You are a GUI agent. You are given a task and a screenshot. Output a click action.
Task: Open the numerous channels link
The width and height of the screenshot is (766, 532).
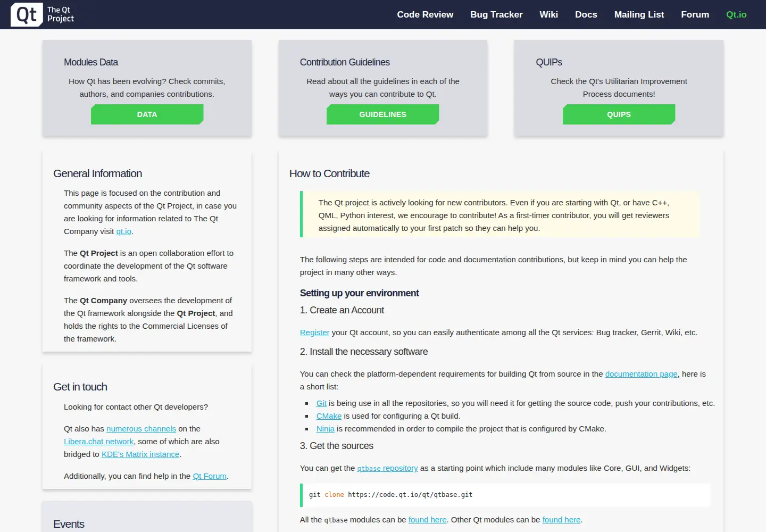(x=141, y=429)
